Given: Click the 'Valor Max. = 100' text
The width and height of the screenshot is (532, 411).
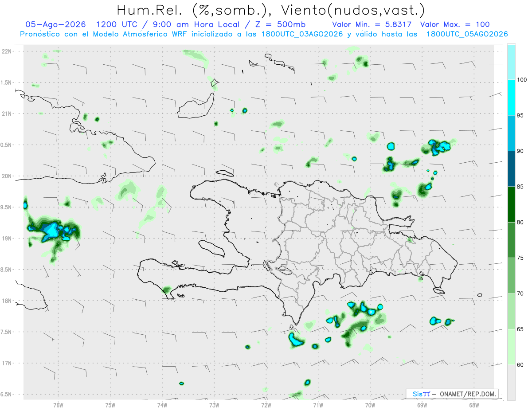Looking at the screenshot, I should pos(455,24).
